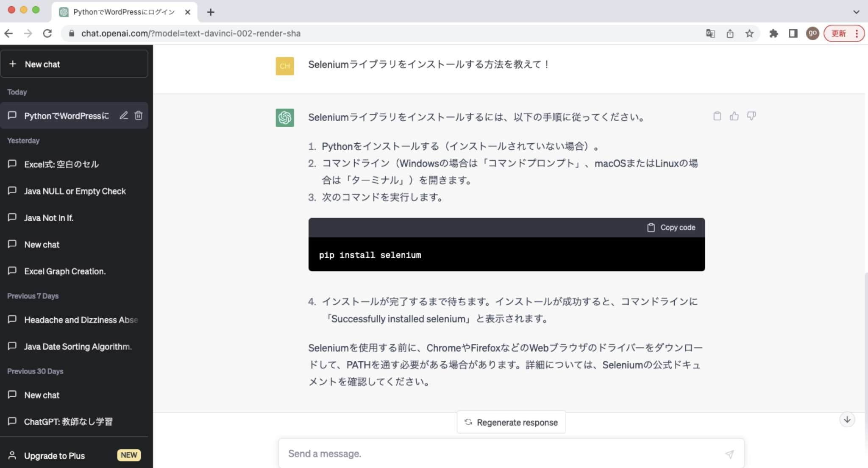Open the Chrome extensions puzzle icon
The width and height of the screenshot is (868, 468).
773,33
